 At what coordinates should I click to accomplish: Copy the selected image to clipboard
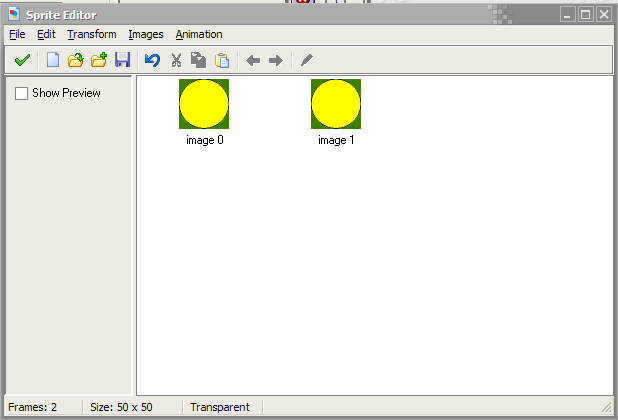coord(199,60)
